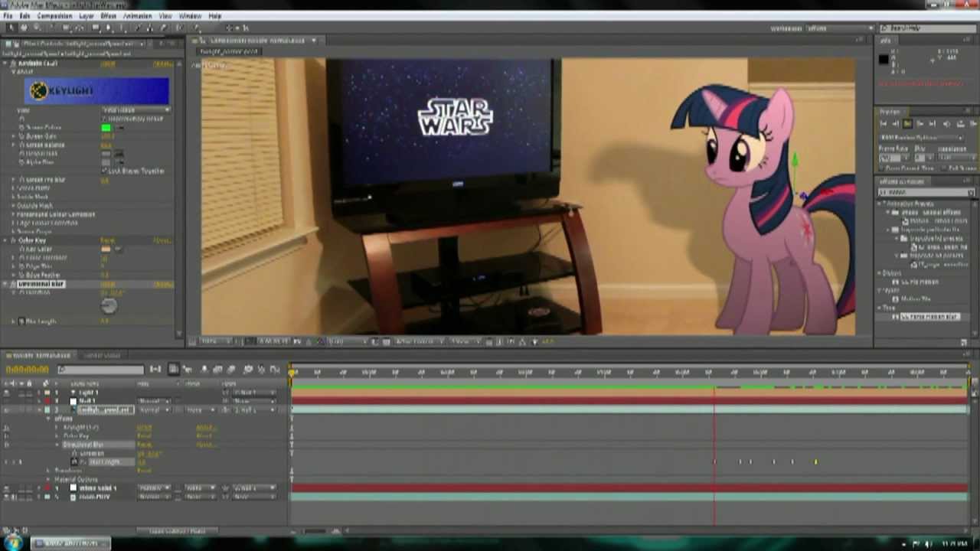Click Toggle Switches / Modes button
The image size is (980, 551).
(178, 531)
